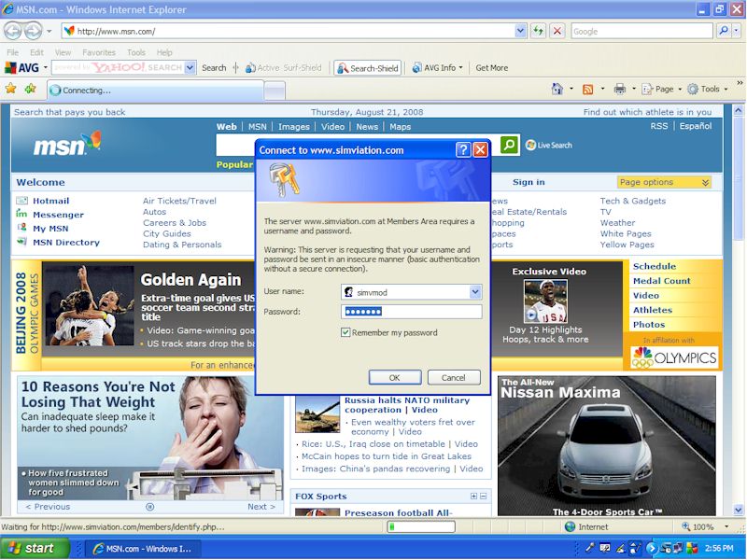
Task: Click the RSS feeds icon
Action: tap(587, 90)
